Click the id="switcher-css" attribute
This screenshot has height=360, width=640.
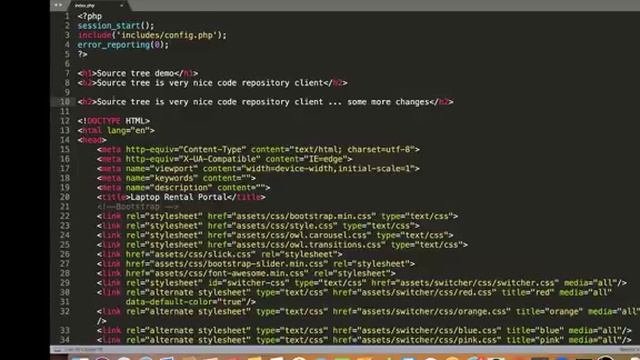(x=249, y=283)
